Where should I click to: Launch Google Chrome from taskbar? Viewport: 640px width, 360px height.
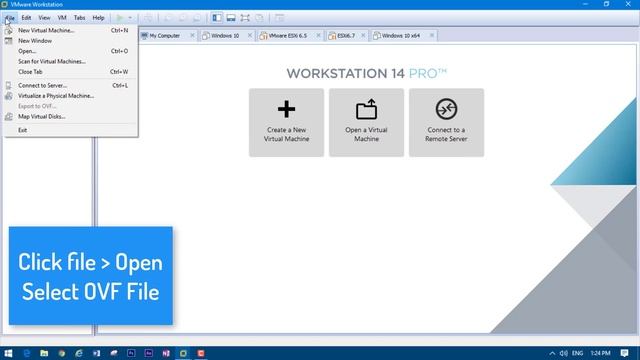(62, 353)
